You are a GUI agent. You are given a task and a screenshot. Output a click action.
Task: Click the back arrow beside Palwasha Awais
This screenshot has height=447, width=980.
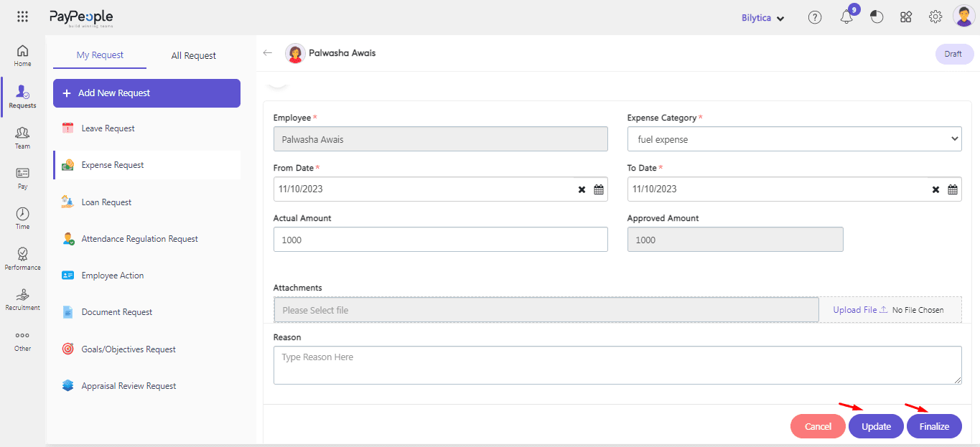[x=268, y=53]
